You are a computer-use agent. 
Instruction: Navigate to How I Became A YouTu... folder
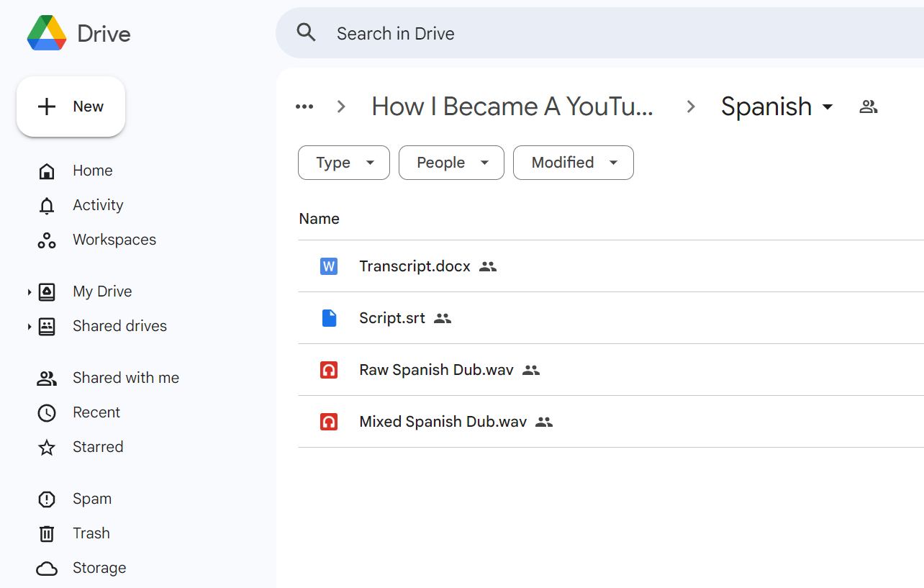click(512, 107)
